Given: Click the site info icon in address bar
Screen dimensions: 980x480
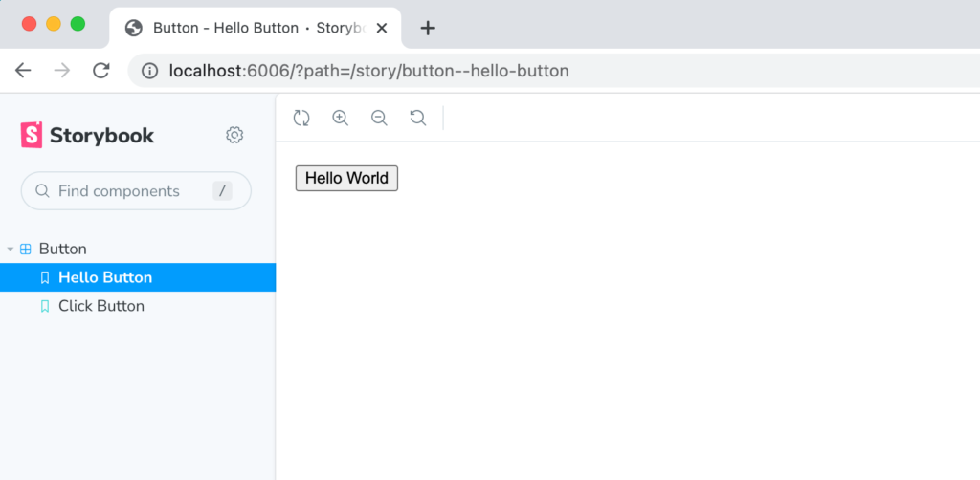Looking at the screenshot, I should pos(149,71).
